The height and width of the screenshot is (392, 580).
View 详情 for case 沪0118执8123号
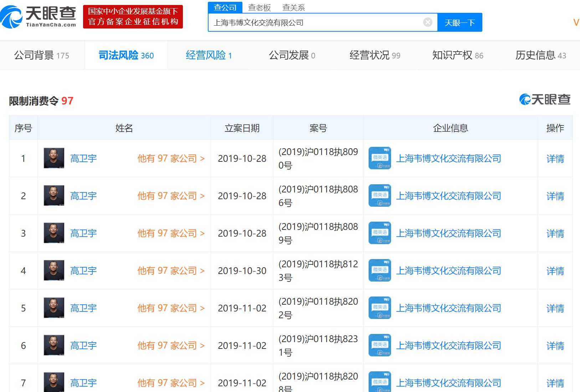pos(555,271)
